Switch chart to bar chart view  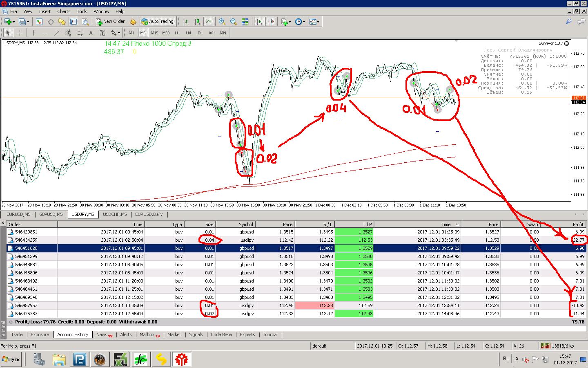coord(186,22)
